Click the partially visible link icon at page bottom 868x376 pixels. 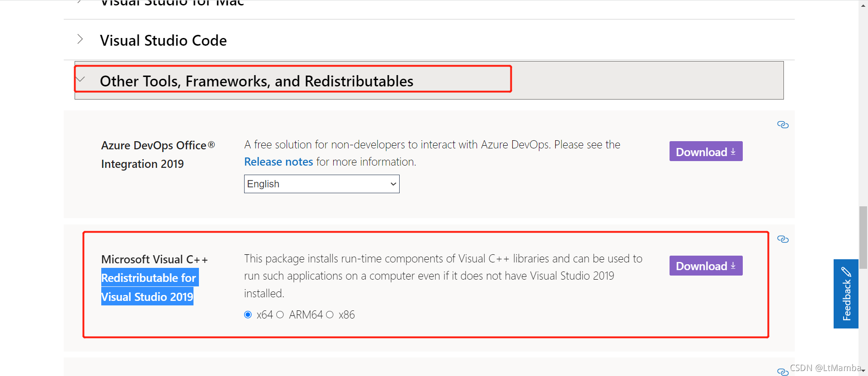(783, 371)
